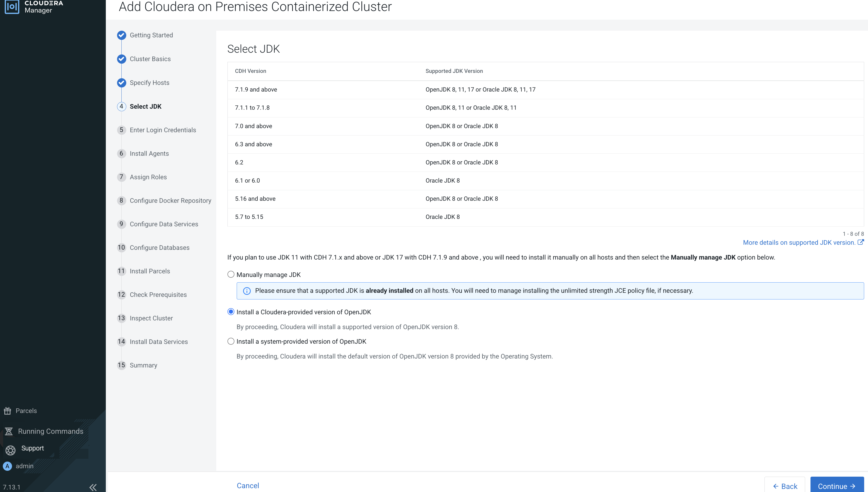This screenshot has width=868, height=492.
Task: Select the Manually manage JDK option
Action: [x=231, y=274]
